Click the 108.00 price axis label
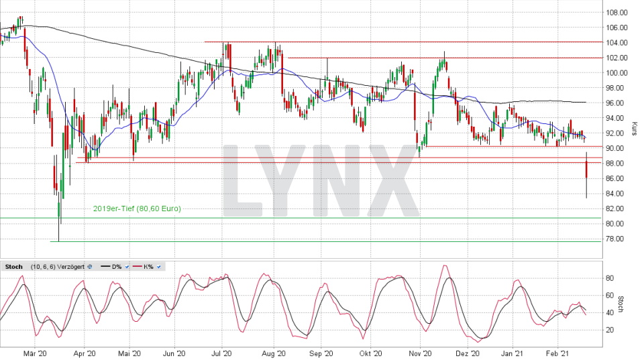 click(x=617, y=13)
